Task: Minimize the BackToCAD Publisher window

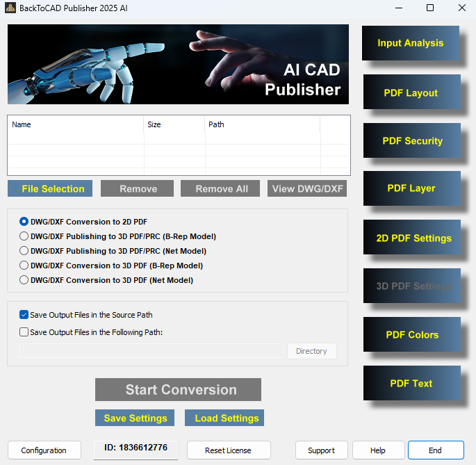Action: 399,8
